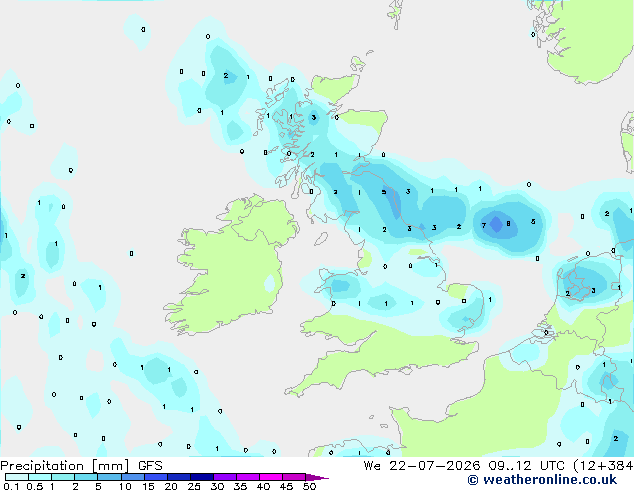Click the '10' legend scale label

125,486
